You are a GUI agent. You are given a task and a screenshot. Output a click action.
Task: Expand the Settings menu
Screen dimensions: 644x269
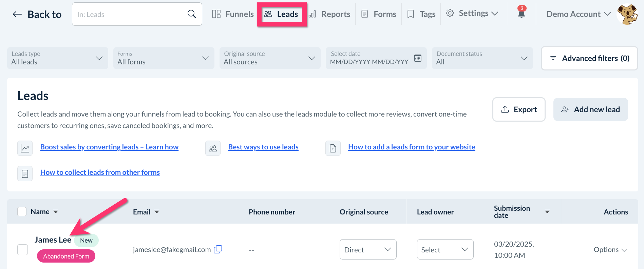click(473, 14)
